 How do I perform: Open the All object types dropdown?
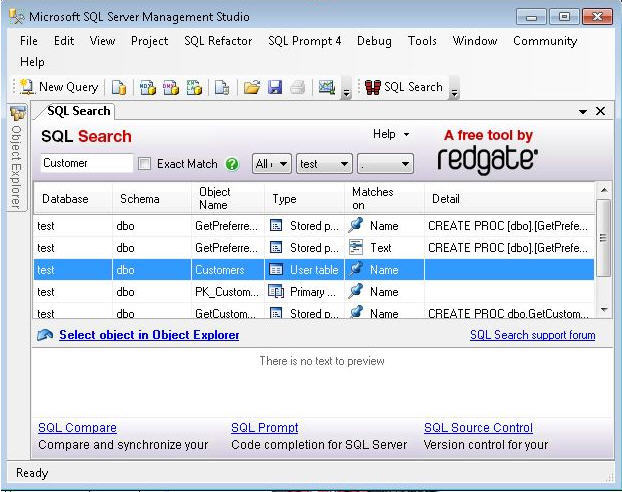[272, 164]
